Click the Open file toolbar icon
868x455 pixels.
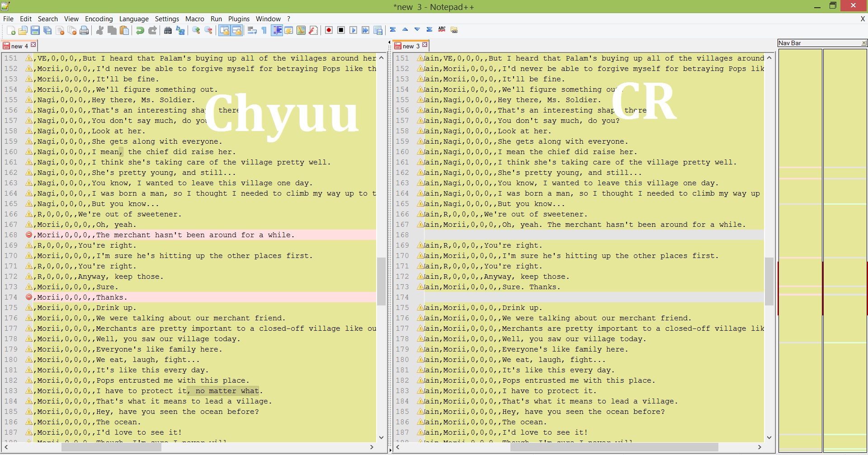[x=23, y=30]
